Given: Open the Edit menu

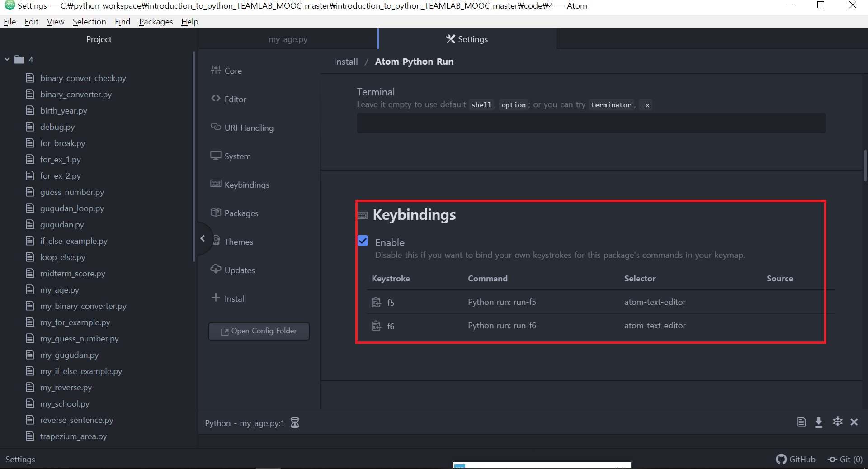Looking at the screenshot, I should (32, 22).
